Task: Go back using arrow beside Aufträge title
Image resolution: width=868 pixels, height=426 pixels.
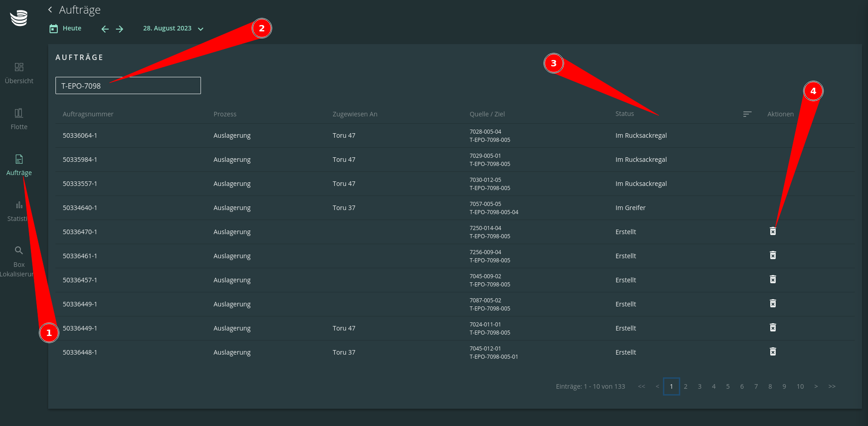Action: point(50,10)
